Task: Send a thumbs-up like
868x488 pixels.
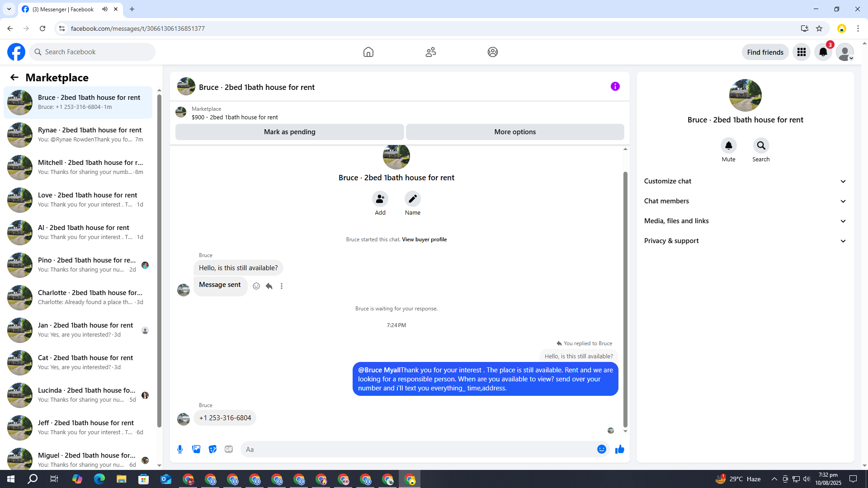Action: pyautogui.click(x=619, y=449)
